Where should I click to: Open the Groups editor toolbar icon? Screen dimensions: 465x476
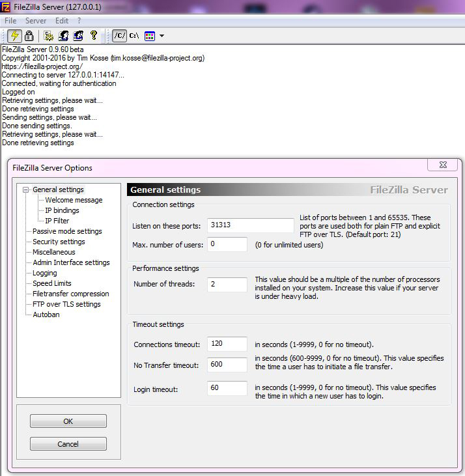click(x=78, y=36)
